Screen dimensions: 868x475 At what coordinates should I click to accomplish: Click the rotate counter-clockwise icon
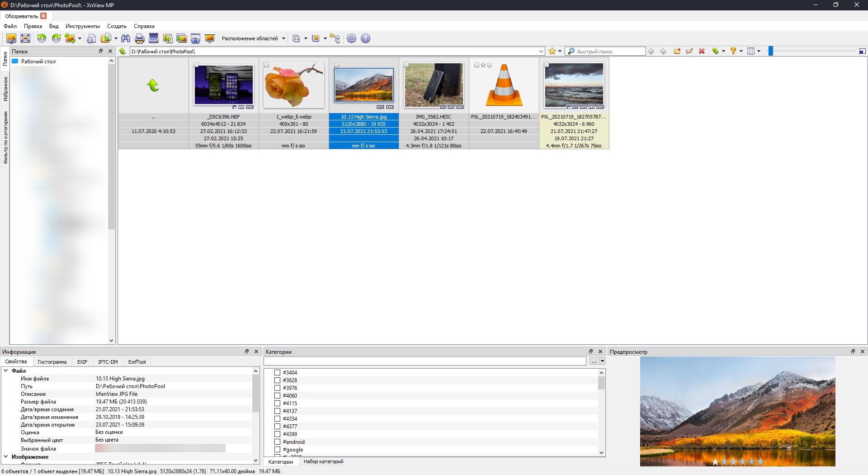coord(42,38)
